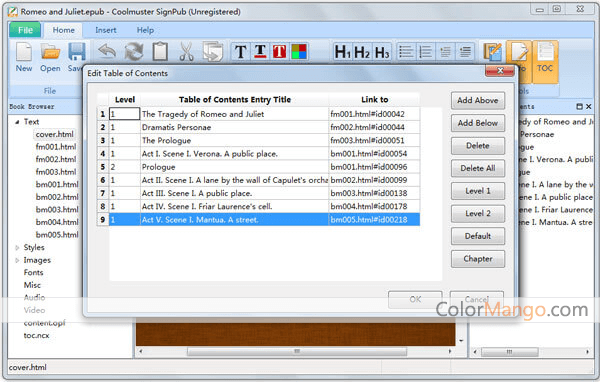Expand the Images folder

click(x=17, y=260)
